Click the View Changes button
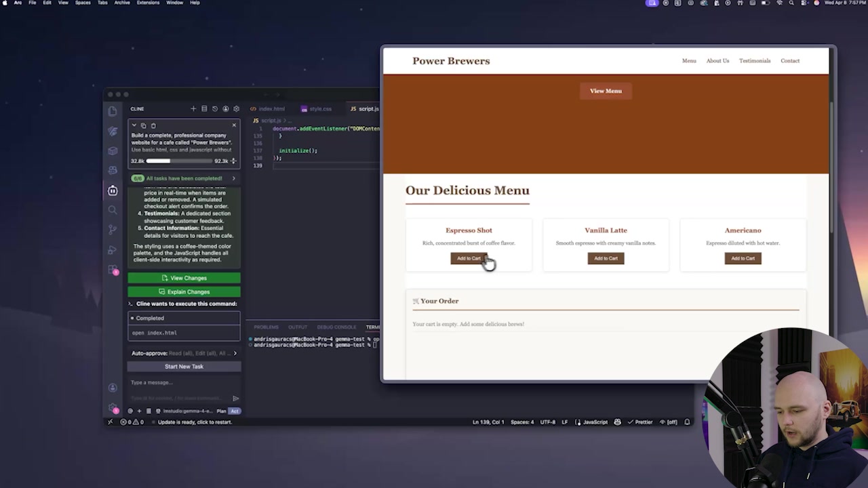The width and height of the screenshot is (868, 488). tap(185, 278)
